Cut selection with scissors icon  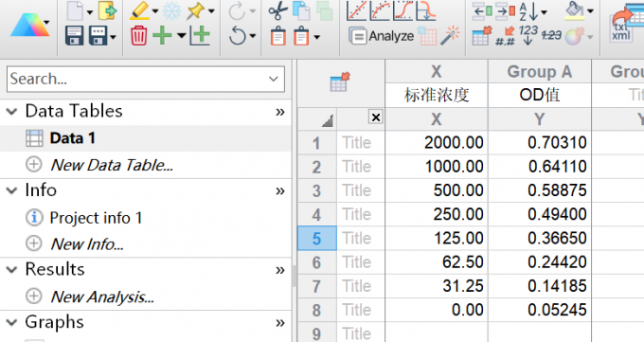click(x=278, y=10)
